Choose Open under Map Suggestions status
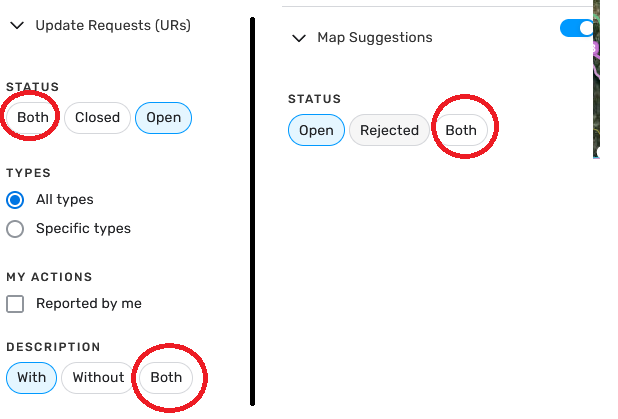This screenshot has width=618, height=419. 316,130
